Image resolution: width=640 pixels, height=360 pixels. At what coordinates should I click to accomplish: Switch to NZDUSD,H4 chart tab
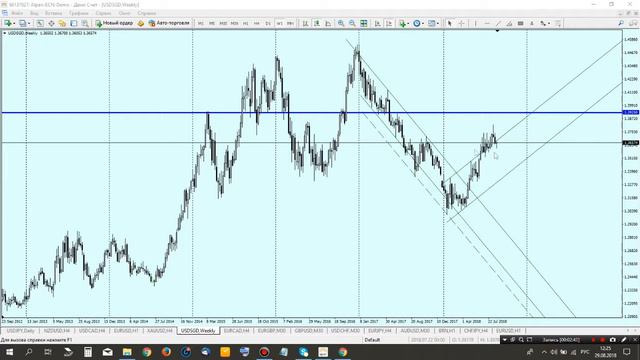tap(57, 331)
